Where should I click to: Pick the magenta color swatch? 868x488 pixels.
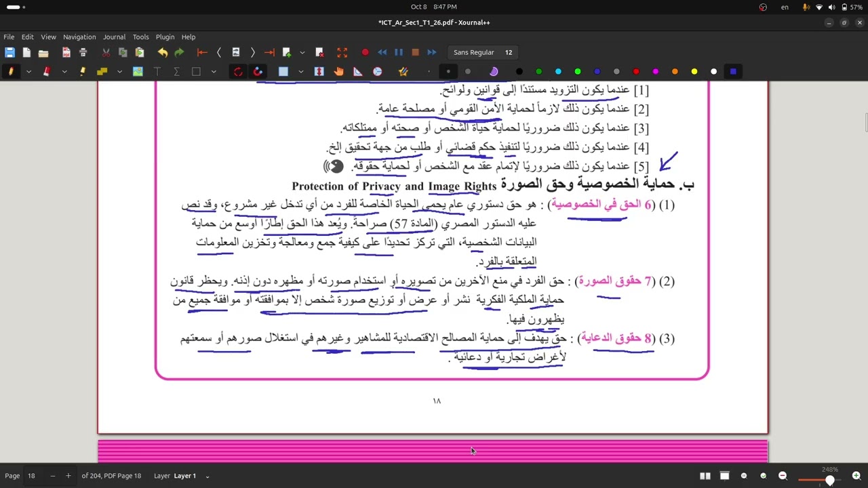tap(656, 71)
